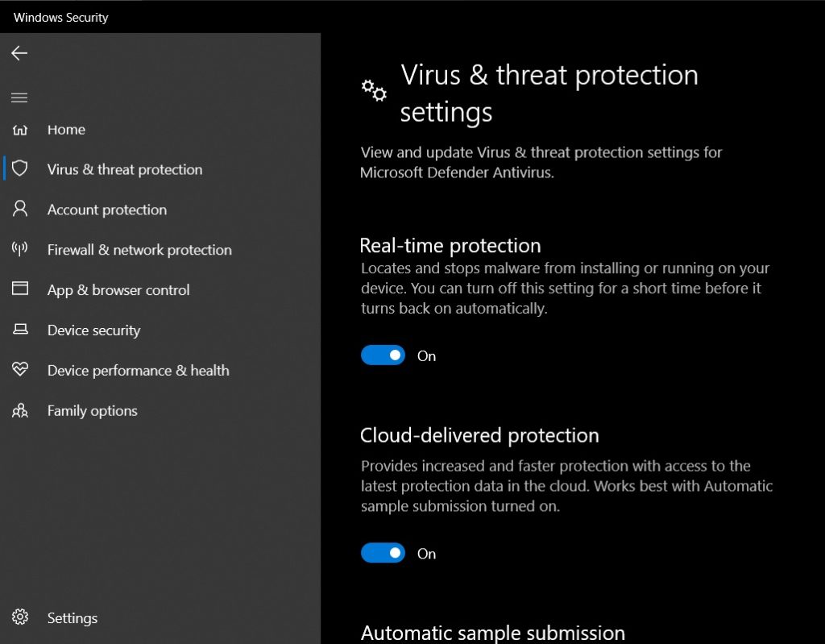825x644 pixels.
Task: Navigate to Family options
Action: coord(92,410)
